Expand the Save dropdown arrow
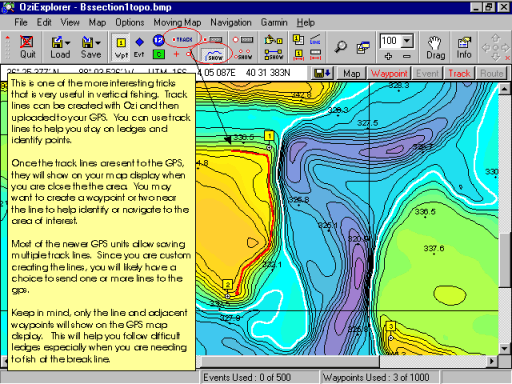The width and height of the screenshot is (512, 384). click(98, 43)
